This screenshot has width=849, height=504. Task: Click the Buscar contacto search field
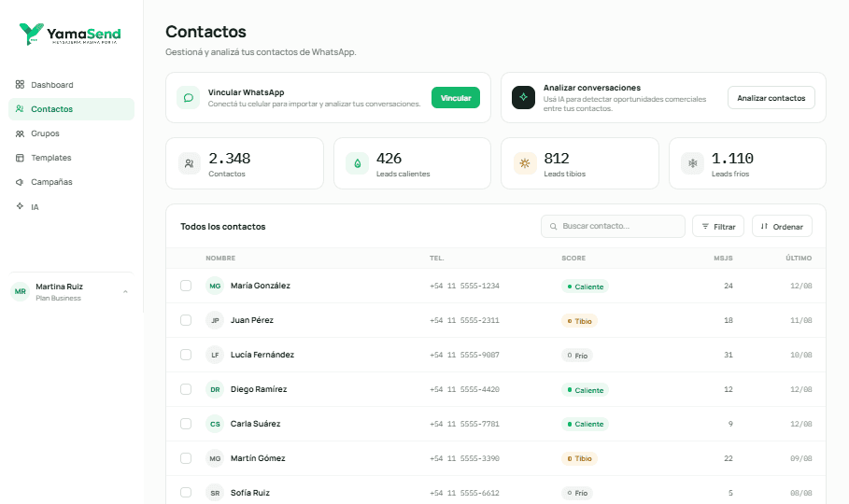613,226
